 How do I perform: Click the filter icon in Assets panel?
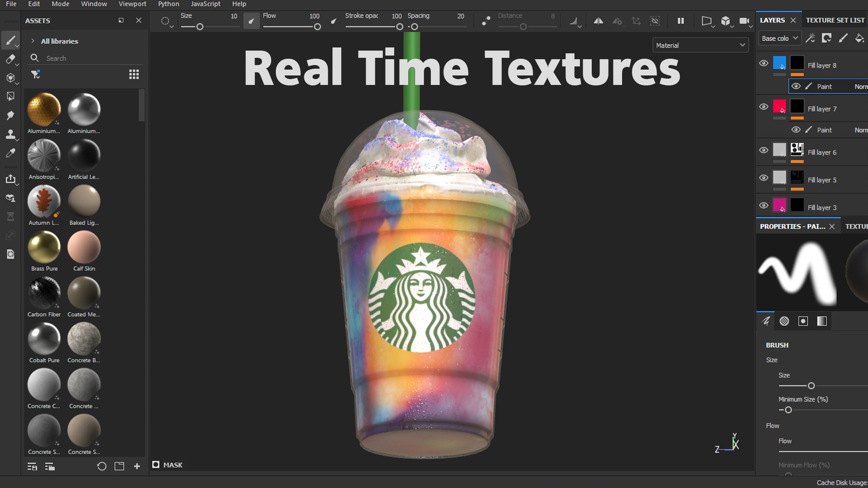tap(35, 75)
